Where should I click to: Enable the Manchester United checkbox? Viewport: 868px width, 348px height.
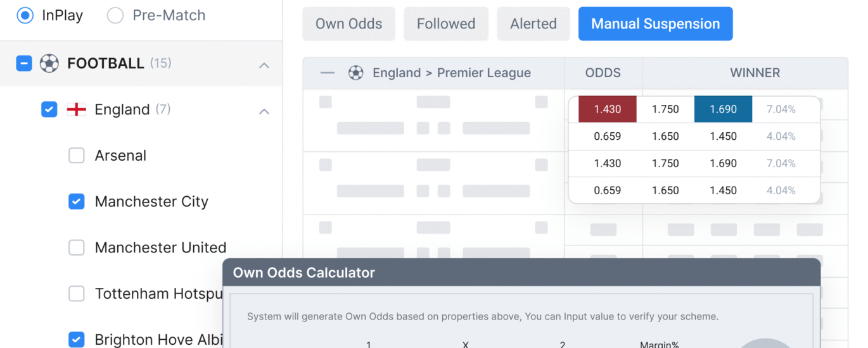click(x=77, y=247)
